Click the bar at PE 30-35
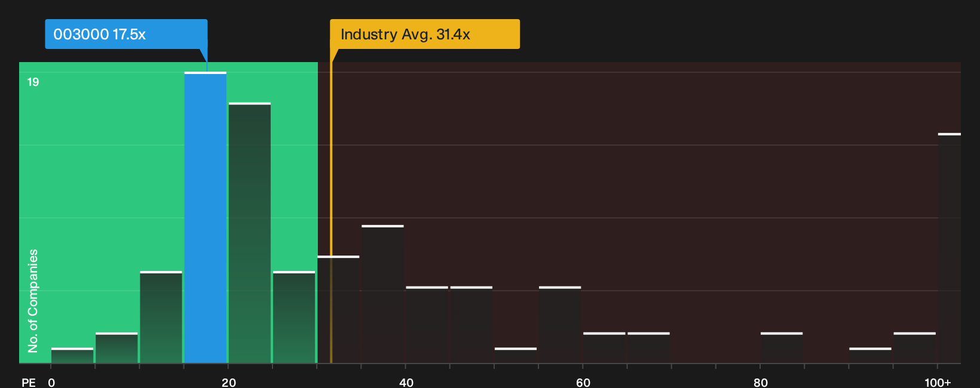Viewport: 980px width, 388px height. click(x=338, y=310)
